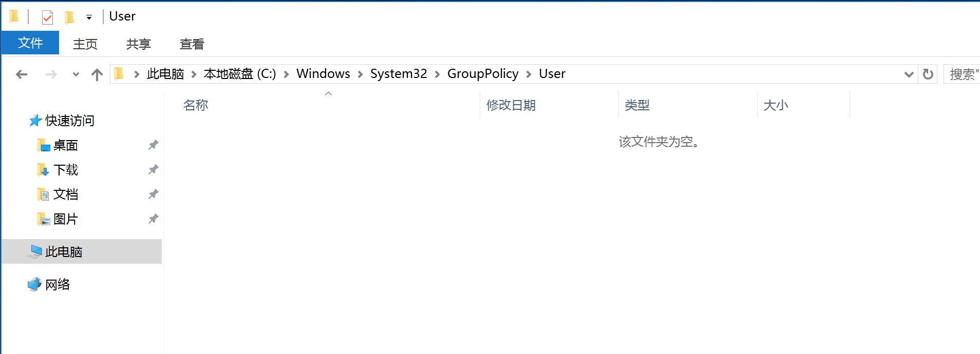
Task: Go up one folder level
Action: coord(97,74)
